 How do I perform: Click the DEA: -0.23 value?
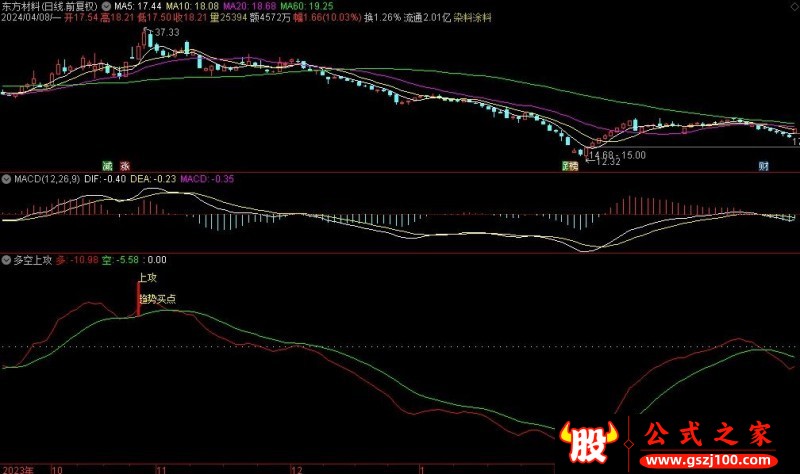pyautogui.click(x=153, y=179)
